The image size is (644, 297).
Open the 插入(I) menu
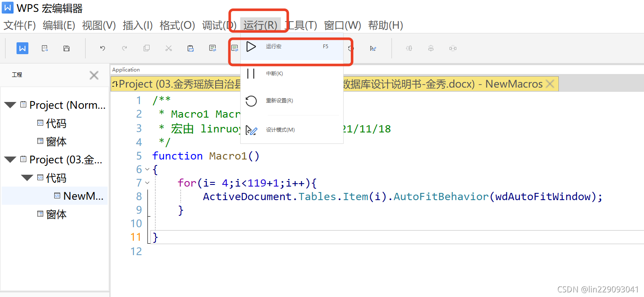(x=138, y=25)
